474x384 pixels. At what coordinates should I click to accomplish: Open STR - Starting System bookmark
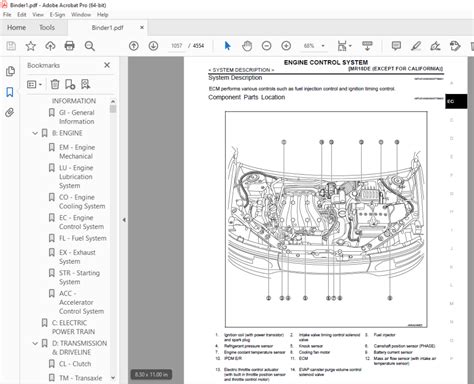tap(79, 277)
